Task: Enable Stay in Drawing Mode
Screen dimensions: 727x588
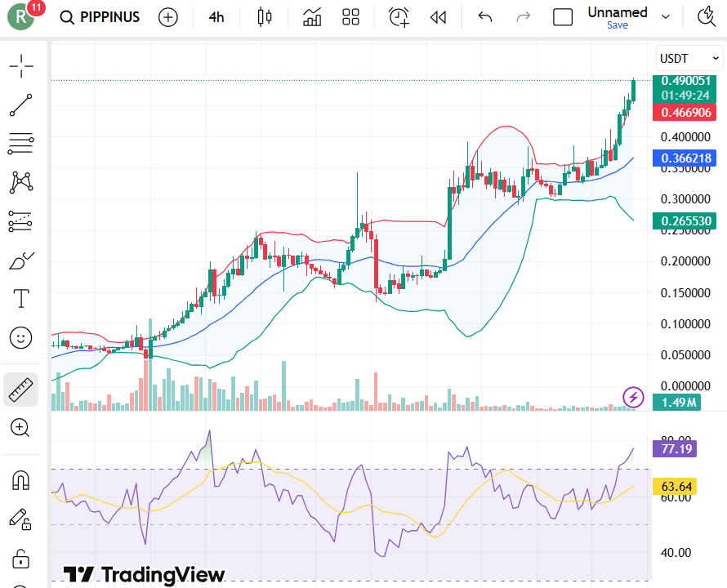Action: tap(20, 519)
